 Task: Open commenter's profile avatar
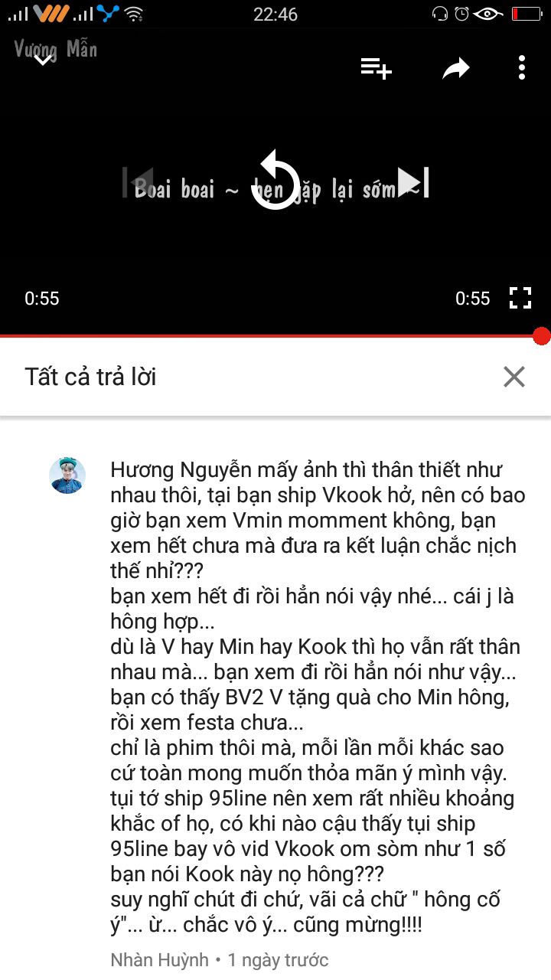pos(67,475)
